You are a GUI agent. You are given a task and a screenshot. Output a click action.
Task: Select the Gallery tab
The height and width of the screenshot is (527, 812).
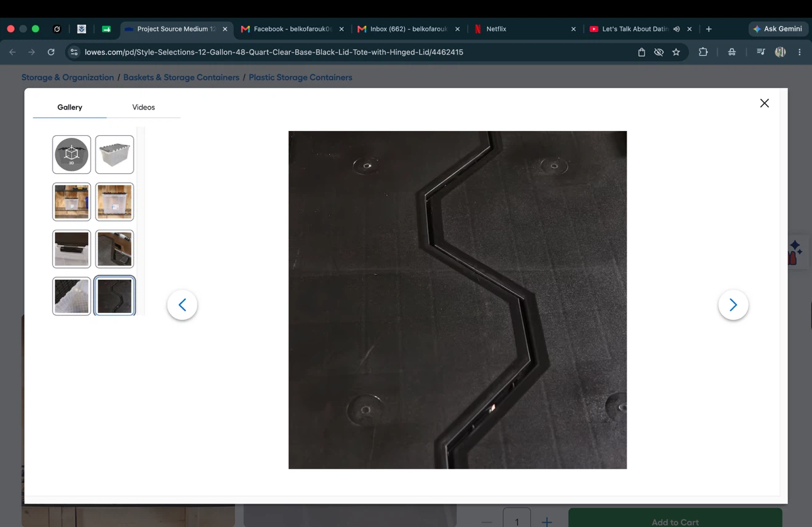(70, 107)
